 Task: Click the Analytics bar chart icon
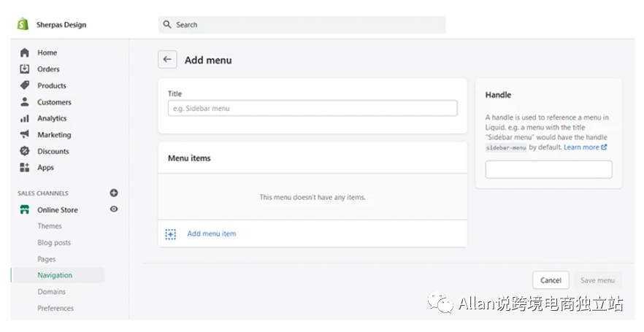pos(25,118)
